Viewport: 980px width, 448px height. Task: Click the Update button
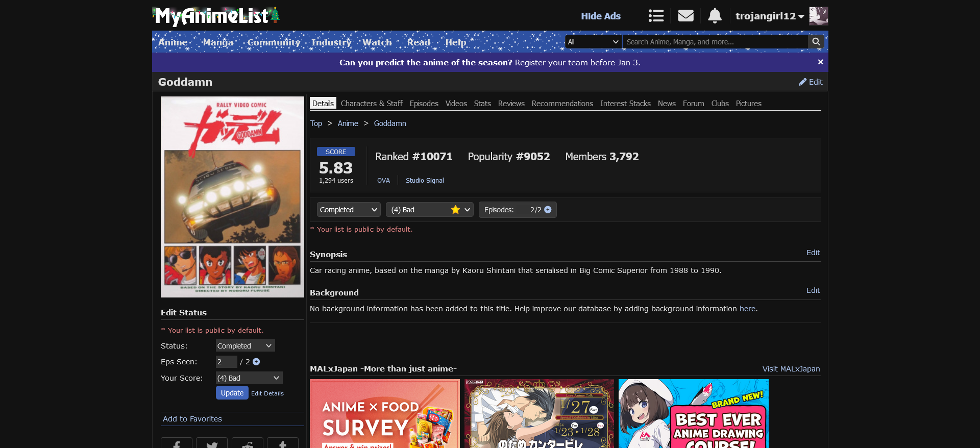(x=232, y=393)
